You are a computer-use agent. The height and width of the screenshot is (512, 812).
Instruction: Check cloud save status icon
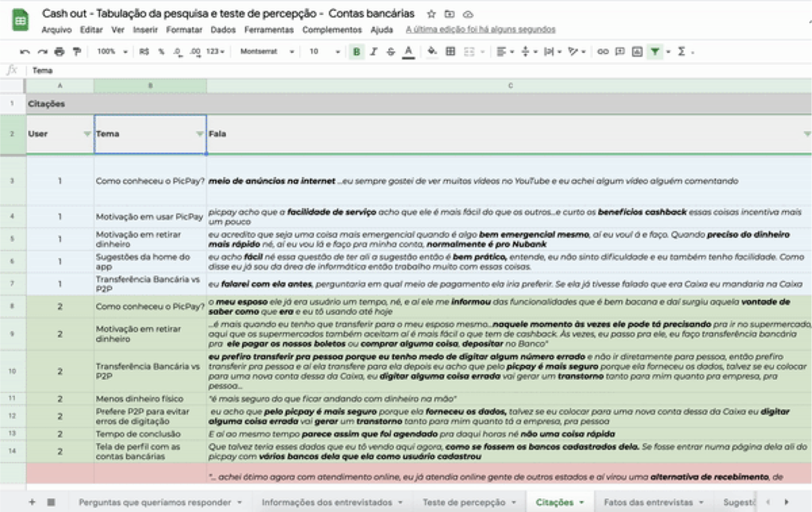click(x=468, y=14)
